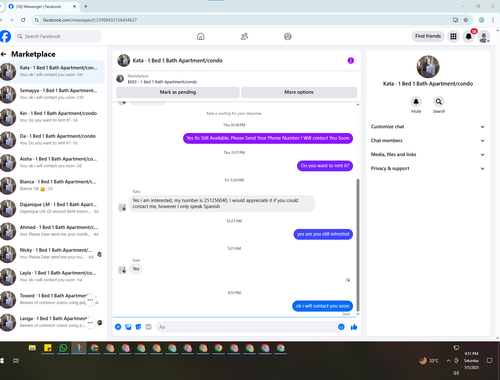Open a new browser tab
The image size is (500, 380).
(86, 6)
